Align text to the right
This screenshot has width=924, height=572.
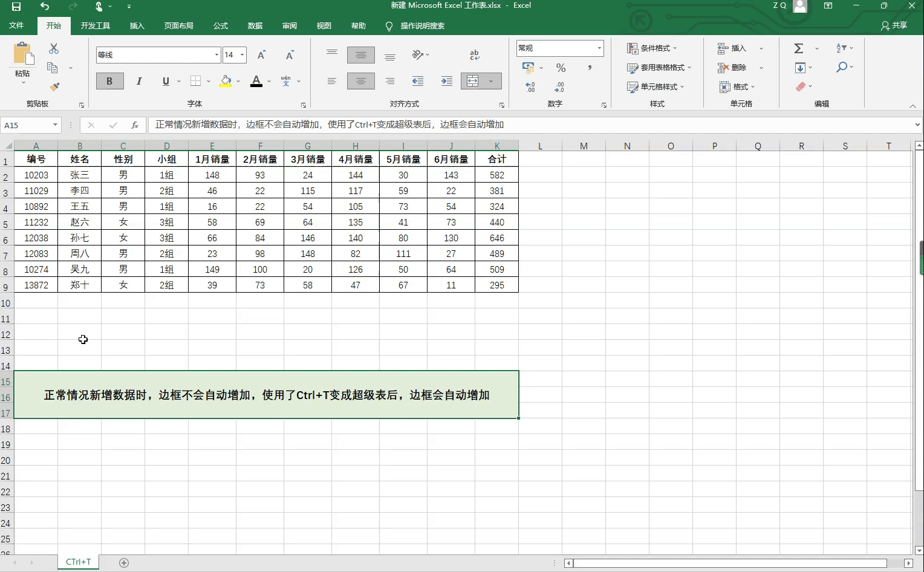click(390, 81)
